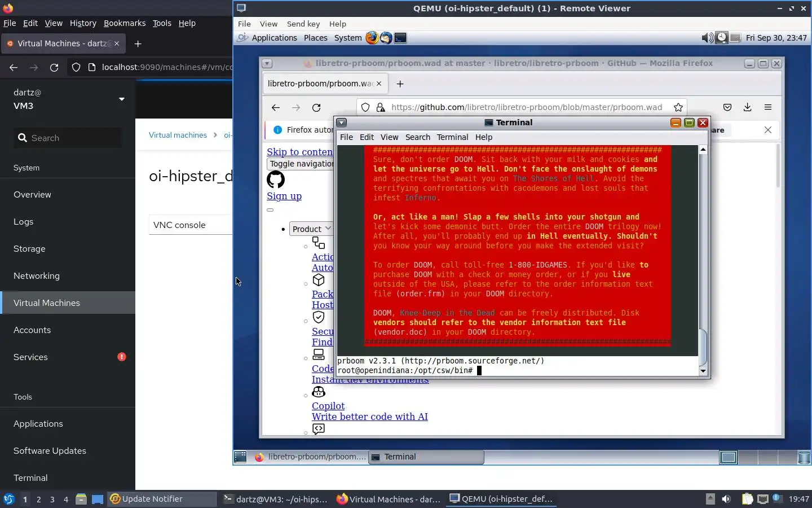Expand the dartz@ VM3 host selector

tap(121, 99)
